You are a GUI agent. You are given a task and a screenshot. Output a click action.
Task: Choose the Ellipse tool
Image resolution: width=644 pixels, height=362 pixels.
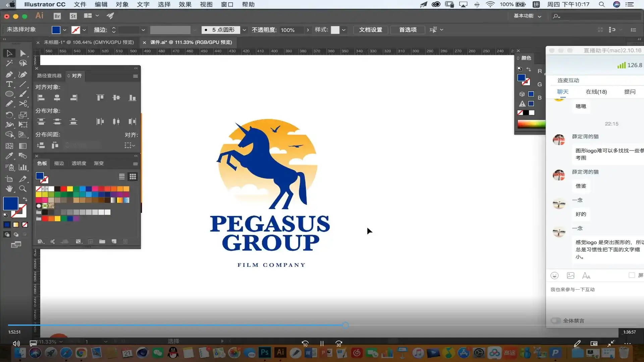9,94
